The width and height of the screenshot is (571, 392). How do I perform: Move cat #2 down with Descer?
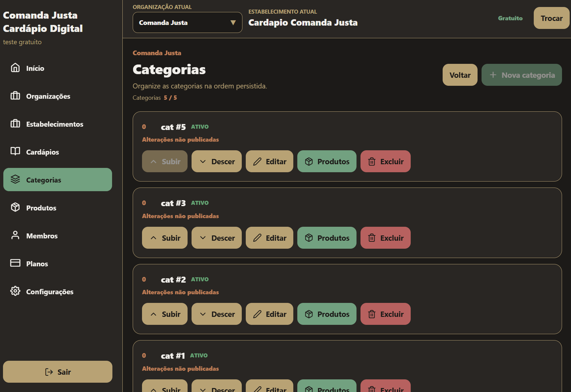216,314
